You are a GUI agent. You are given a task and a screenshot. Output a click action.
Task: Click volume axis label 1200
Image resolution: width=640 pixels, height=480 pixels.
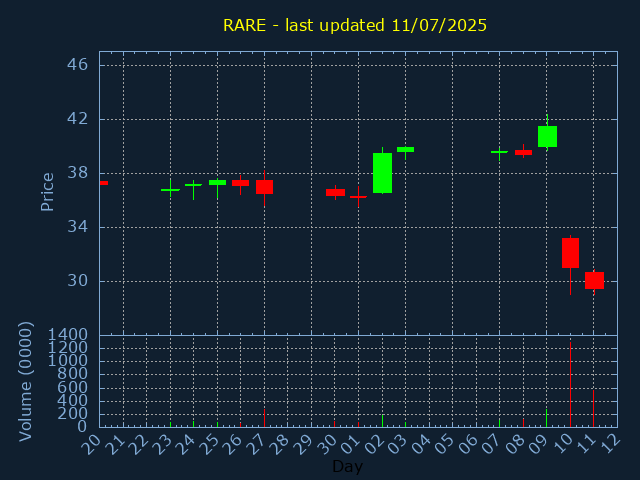coord(68,348)
